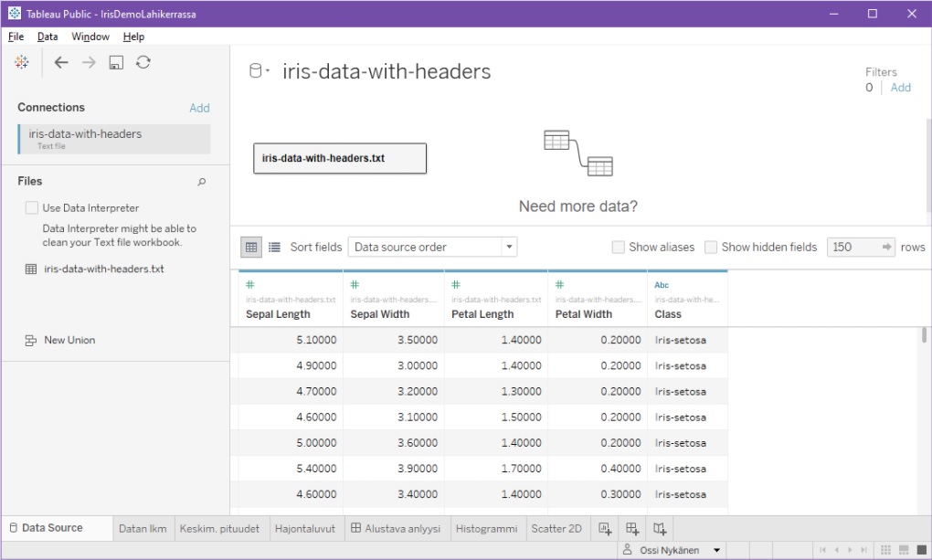Go forward with the right arrow
The image size is (932, 560).
pyautogui.click(x=89, y=62)
